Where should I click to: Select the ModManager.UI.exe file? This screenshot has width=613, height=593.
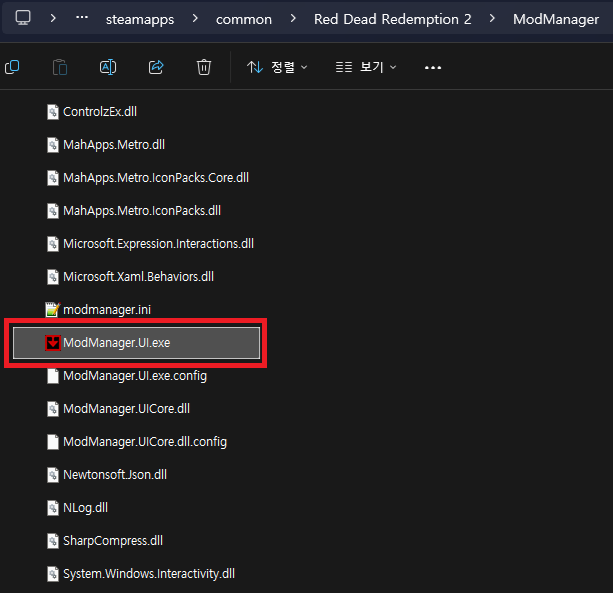click(136, 343)
